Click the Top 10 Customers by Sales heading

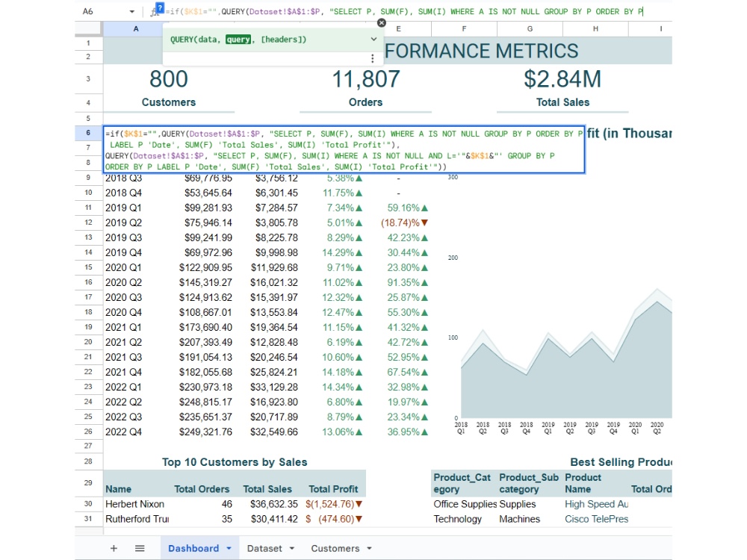[235, 462]
